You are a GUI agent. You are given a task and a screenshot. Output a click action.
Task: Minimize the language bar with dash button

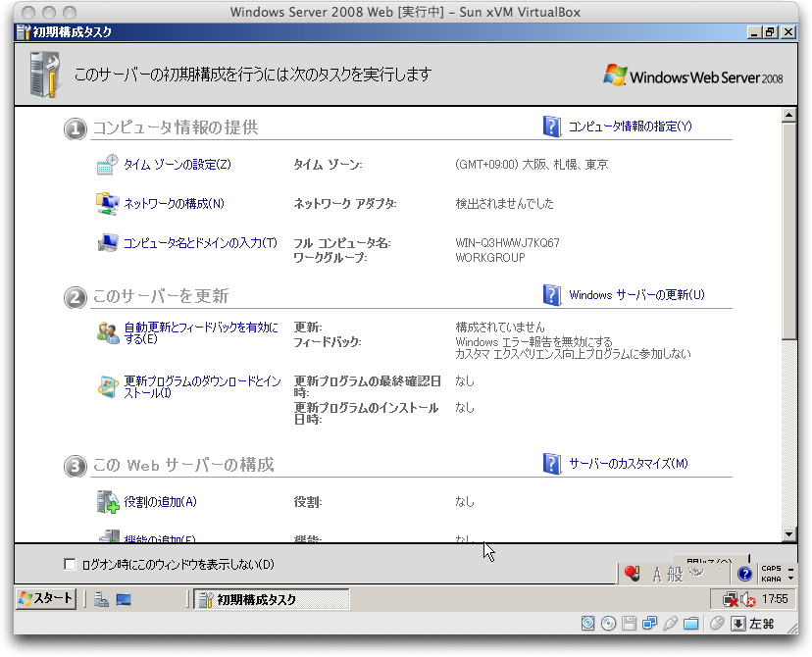(x=790, y=569)
